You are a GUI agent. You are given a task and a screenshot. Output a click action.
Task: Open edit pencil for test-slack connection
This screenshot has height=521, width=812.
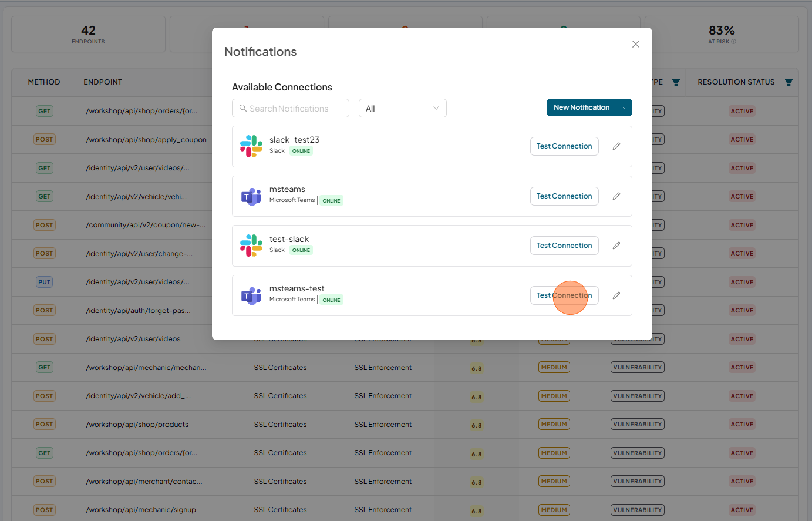click(x=616, y=246)
